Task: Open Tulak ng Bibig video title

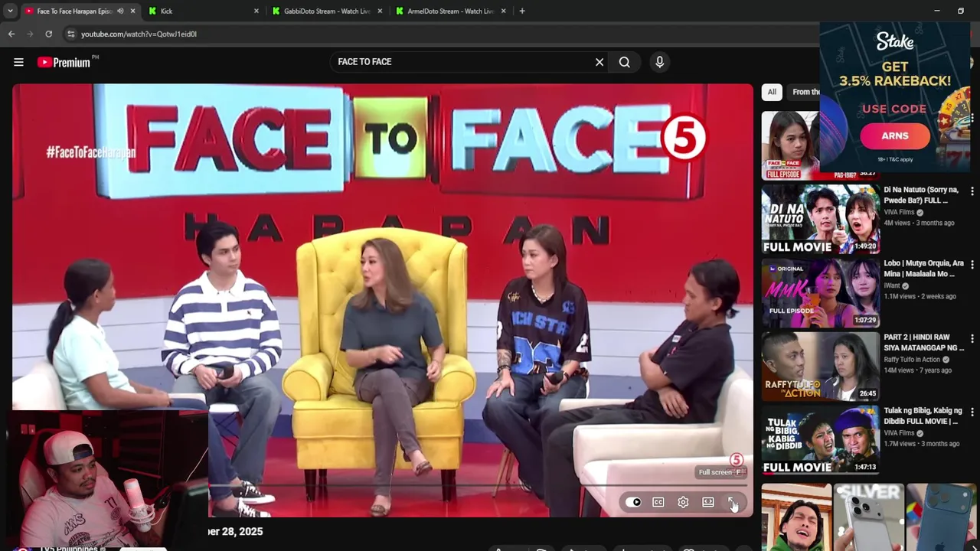Action: click(923, 416)
